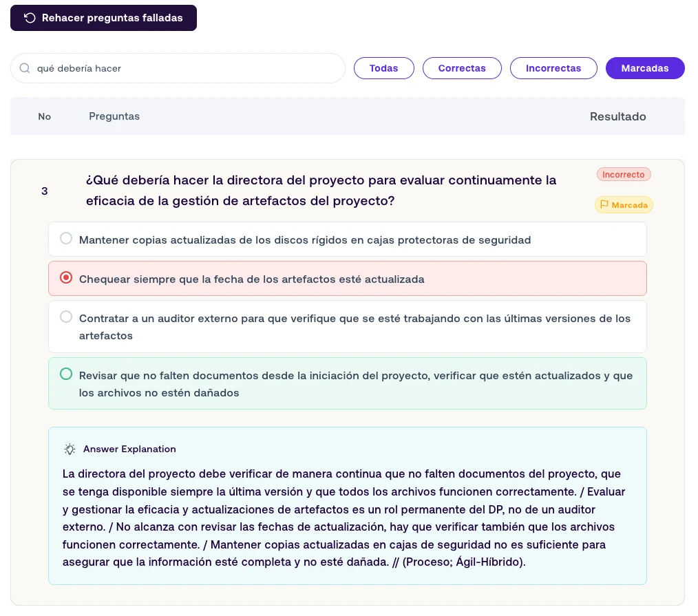Click the Incorrecto result badge
The height and width of the screenshot is (616, 698).
(624, 174)
